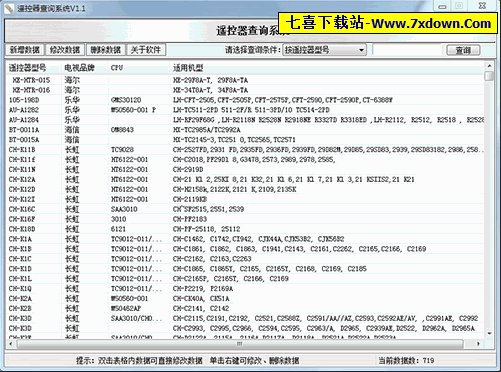Click model cell CH-PF2183
The image size is (501, 372).
[190, 219]
